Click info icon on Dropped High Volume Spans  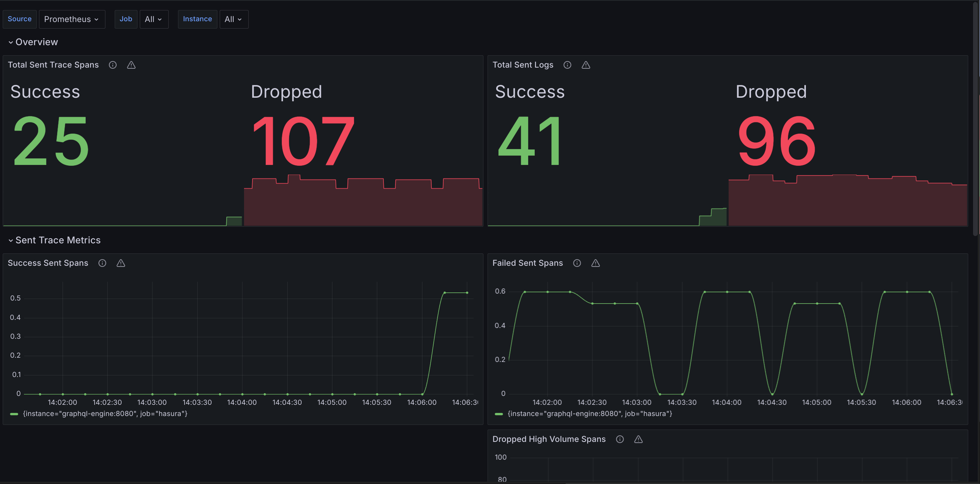620,439
